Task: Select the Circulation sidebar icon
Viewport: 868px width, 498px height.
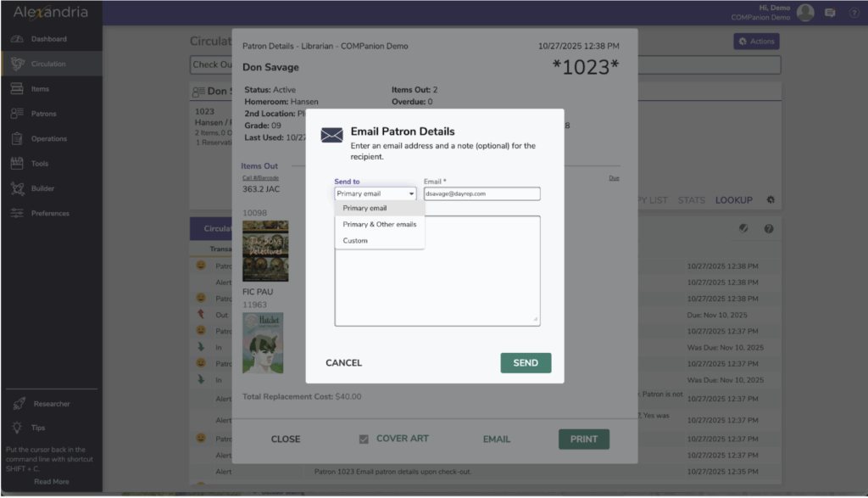Action: tap(17, 64)
